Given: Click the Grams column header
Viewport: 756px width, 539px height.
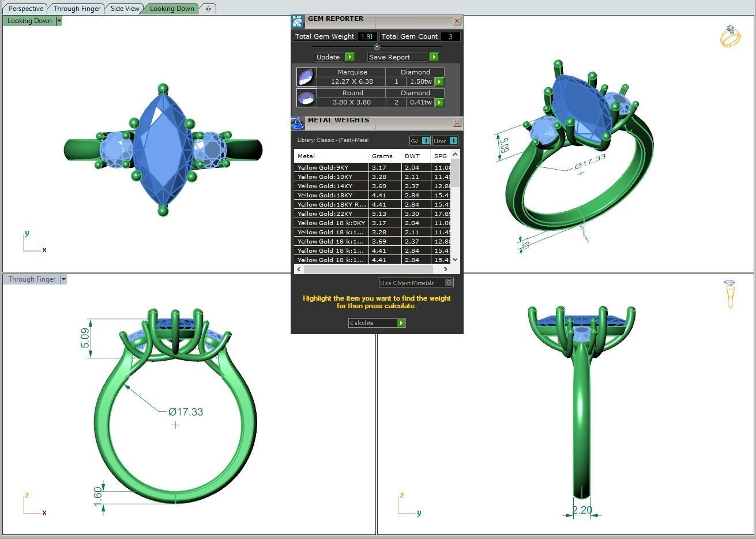Looking at the screenshot, I should point(384,156).
